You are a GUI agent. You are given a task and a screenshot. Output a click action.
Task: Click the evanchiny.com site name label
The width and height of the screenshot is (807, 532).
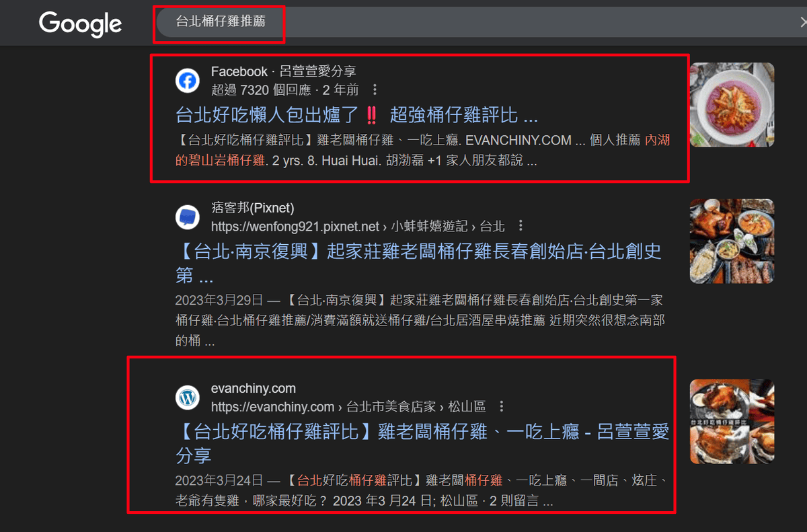click(x=254, y=388)
